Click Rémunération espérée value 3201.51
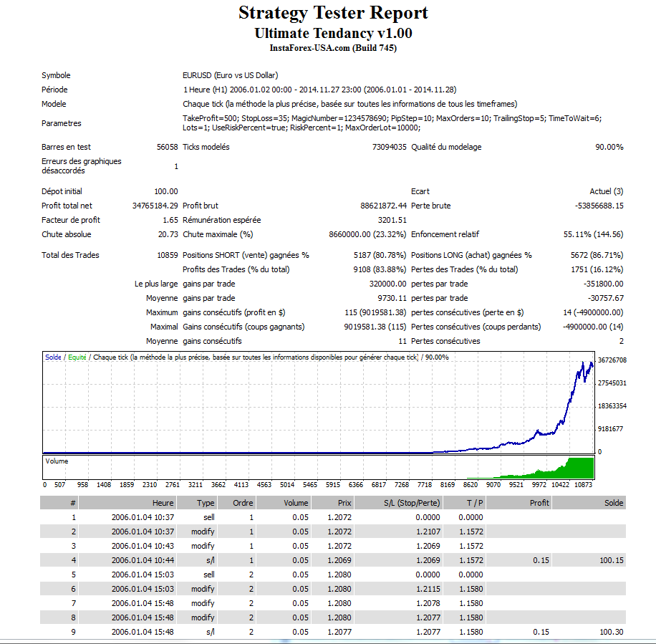Viewport: 656px width, 644px height. (392, 220)
